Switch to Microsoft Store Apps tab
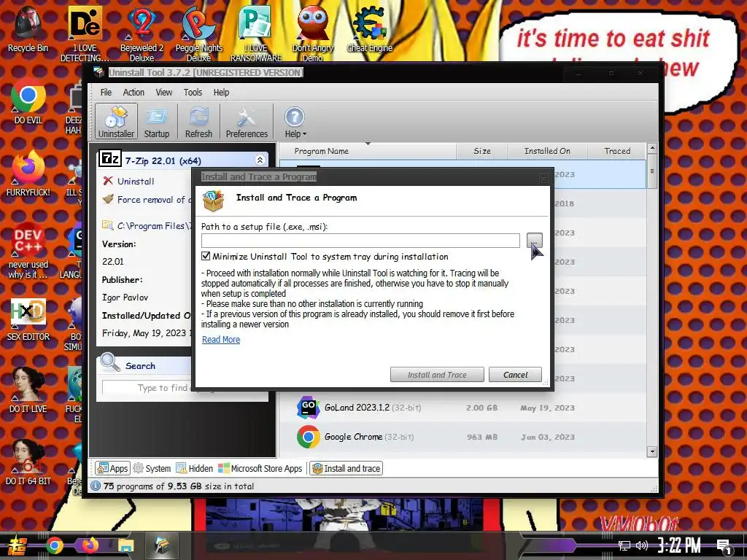The height and width of the screenshot is (560, 747). click(260, 469)
